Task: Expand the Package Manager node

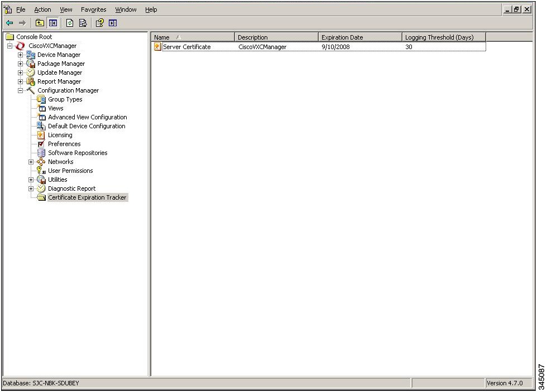Action: coord(20,64)
